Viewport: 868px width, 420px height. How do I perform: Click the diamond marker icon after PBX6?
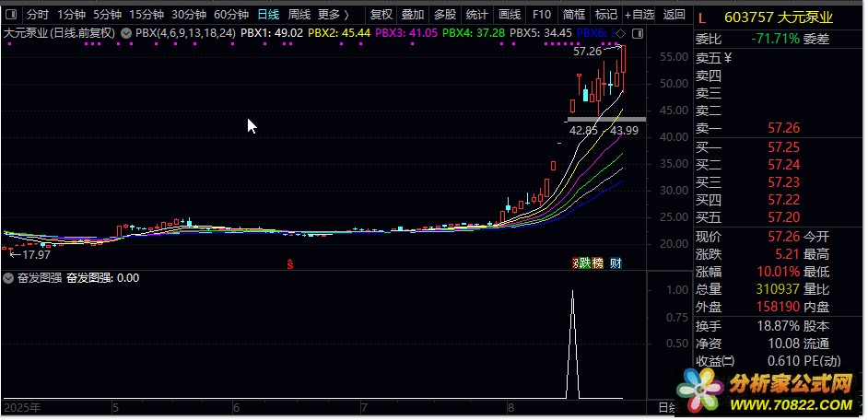point(622,33)
